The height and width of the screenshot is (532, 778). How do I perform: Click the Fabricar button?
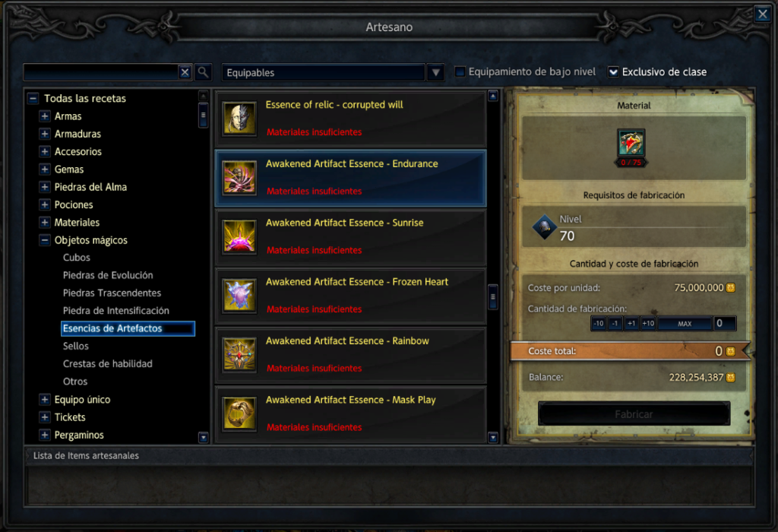coord(634,414)
